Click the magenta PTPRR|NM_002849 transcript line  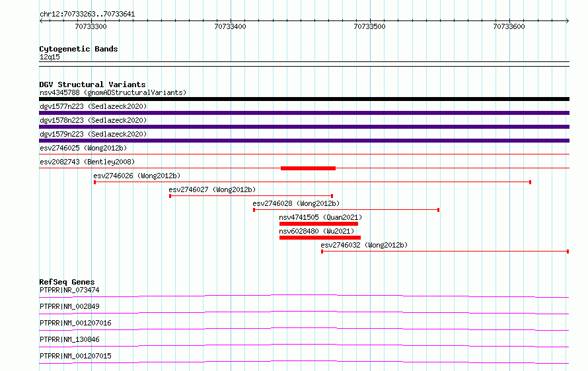(304, 313)
